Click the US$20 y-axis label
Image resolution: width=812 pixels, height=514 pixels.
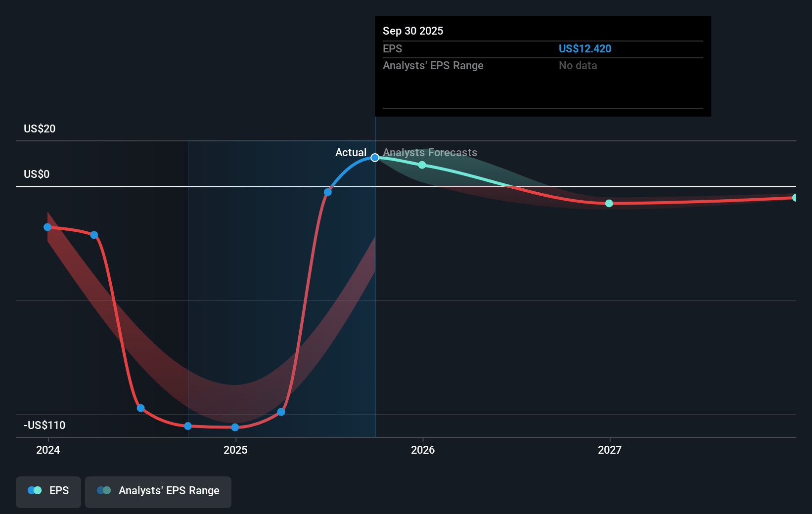coord(40,129)
